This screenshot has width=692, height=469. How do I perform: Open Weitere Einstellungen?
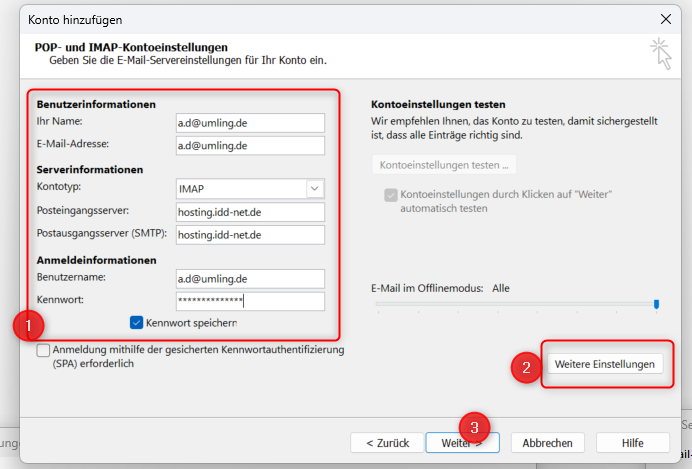tap(604, 364)
